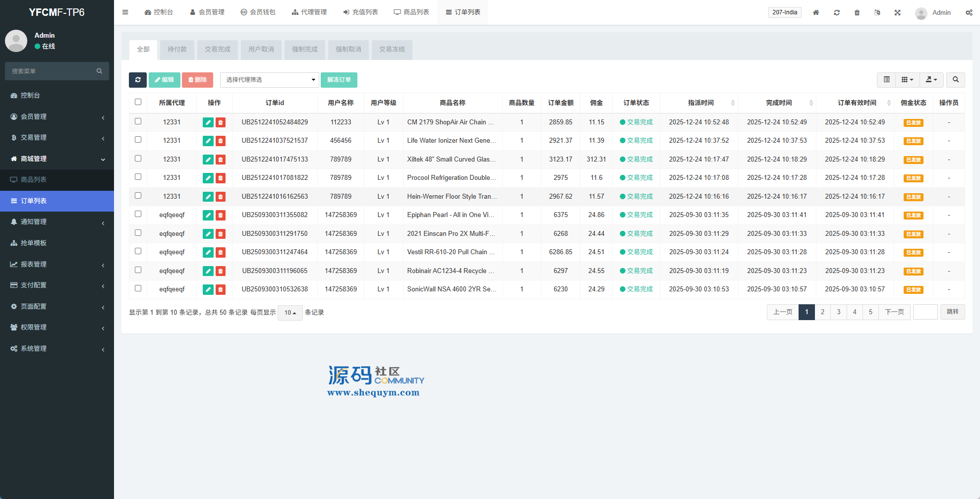Click the page number jump input field

coord(925,312)
